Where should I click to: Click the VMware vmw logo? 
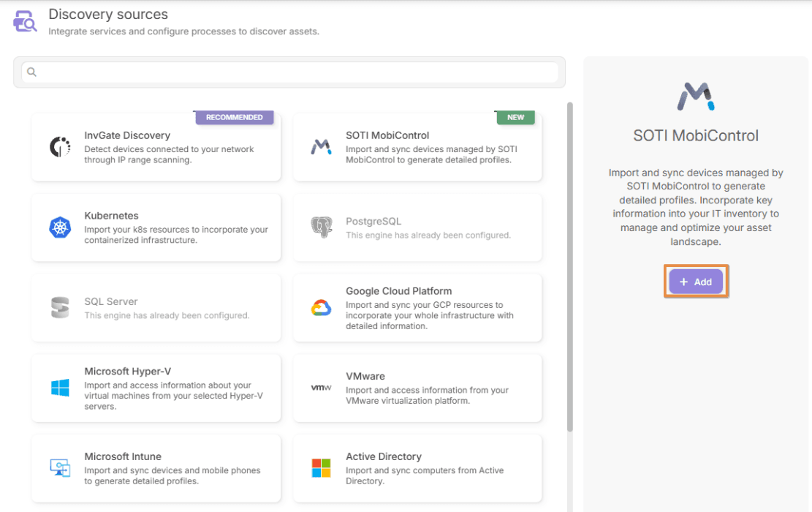[x=321, y=388]
